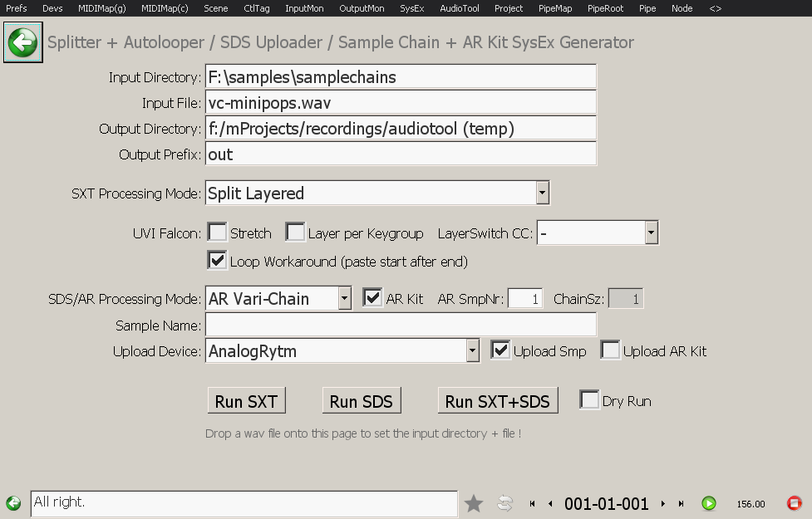Open the AudioTool page tab
812x519 pixels.
pyautogui.click(x=459, y=8)
